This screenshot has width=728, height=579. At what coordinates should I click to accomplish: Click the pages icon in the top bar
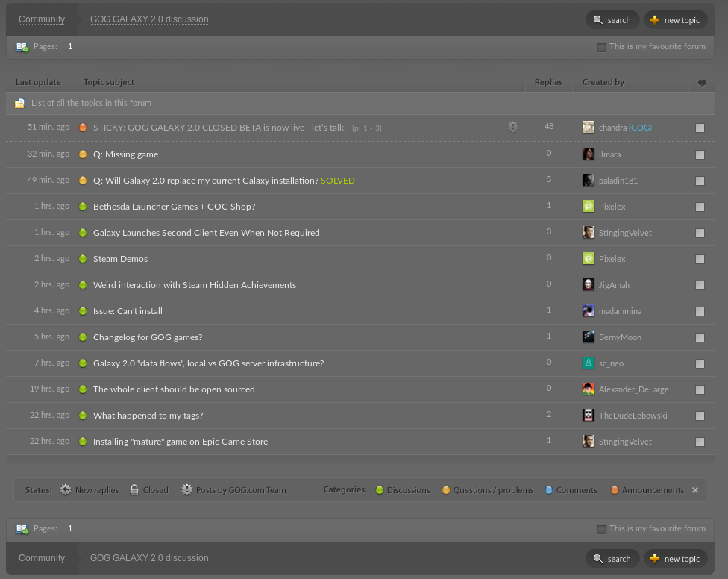coord(22,47)
